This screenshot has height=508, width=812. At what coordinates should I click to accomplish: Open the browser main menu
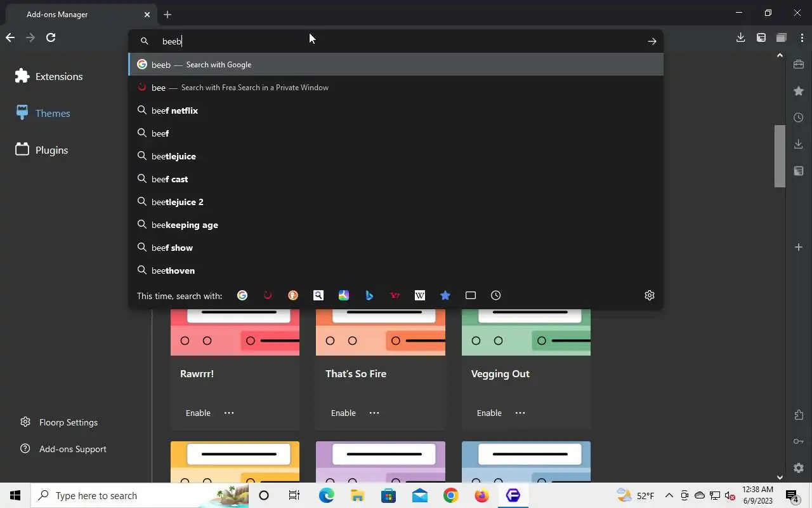[802, 37]
